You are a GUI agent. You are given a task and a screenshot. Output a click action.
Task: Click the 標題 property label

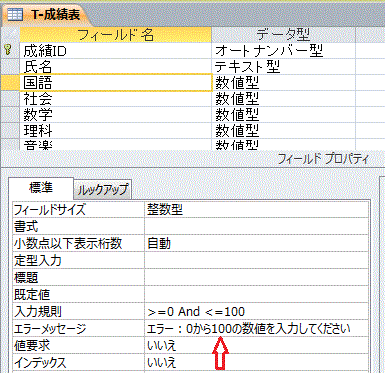[79, 277]
